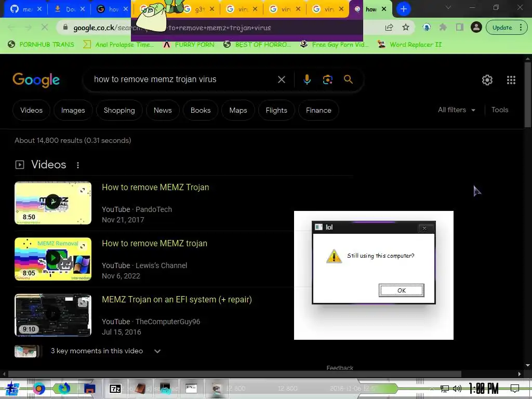Click the microphone voice search icon

307,79
